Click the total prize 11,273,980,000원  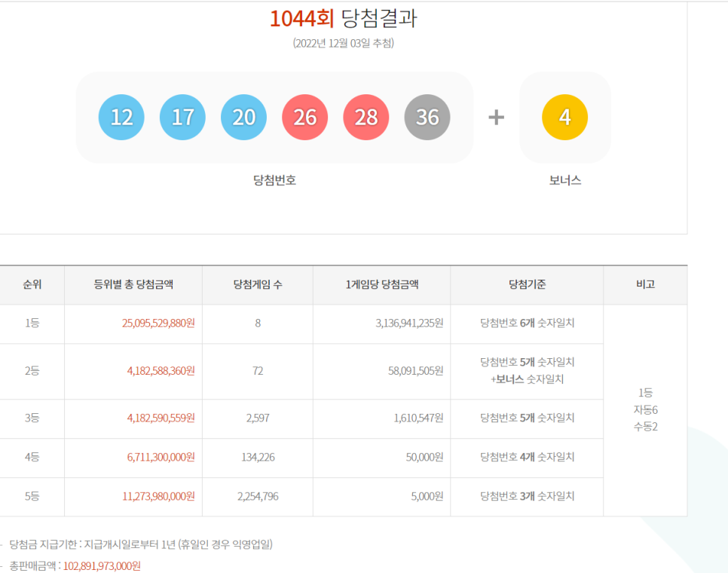pos(158,496)
